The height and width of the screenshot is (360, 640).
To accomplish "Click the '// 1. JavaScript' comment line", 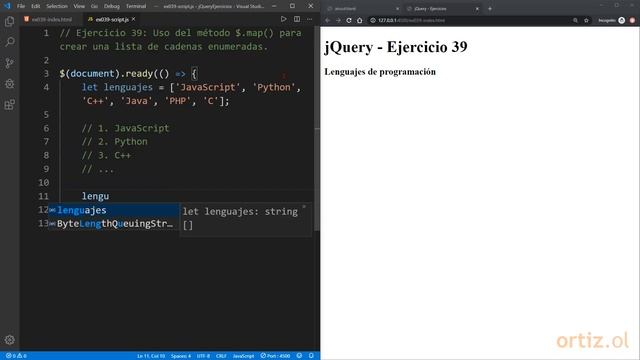I will pyautogui.click(x=125, y=128).
